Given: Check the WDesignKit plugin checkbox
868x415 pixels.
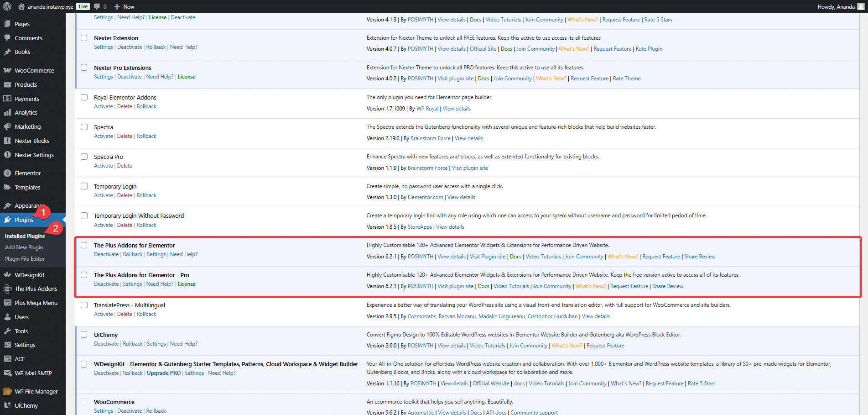Looking at the screenshot, I should point(84,364).
